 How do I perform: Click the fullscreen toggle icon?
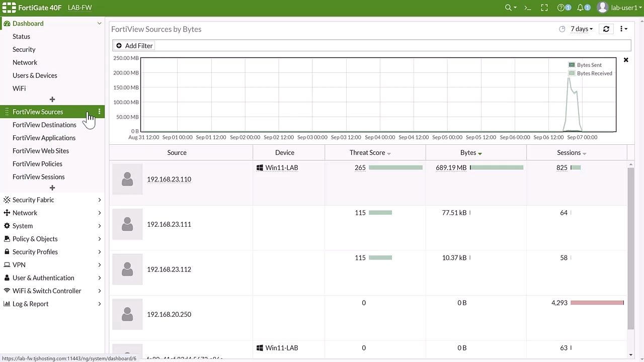click(544, 8)
